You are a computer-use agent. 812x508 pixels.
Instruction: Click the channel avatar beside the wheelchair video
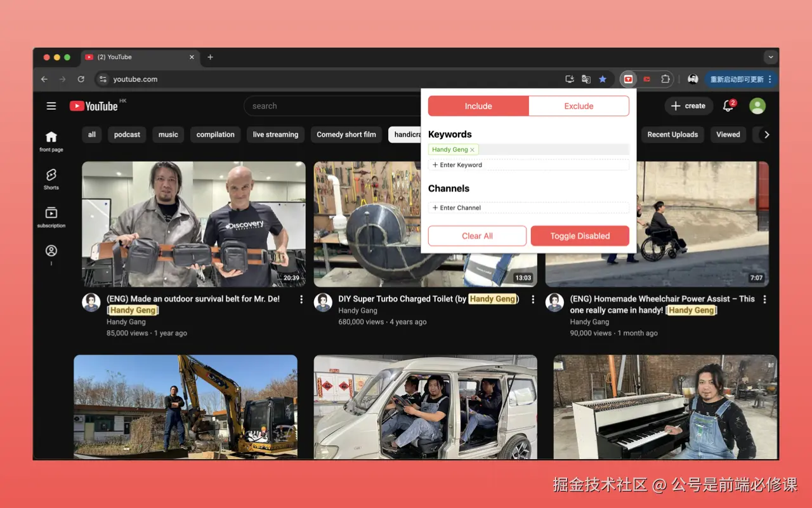tap(554, 302)
